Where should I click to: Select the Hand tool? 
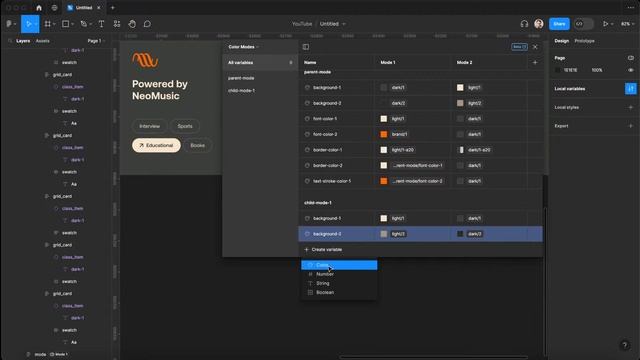[132, 24]
